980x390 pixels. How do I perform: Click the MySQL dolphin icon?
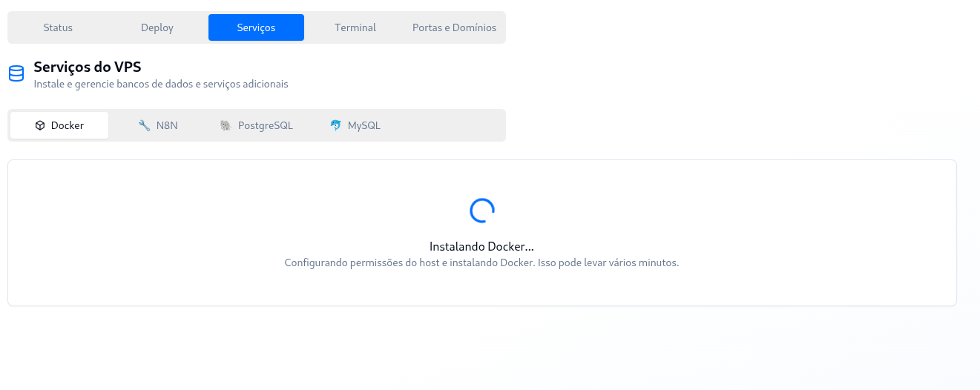pos(336,125)
